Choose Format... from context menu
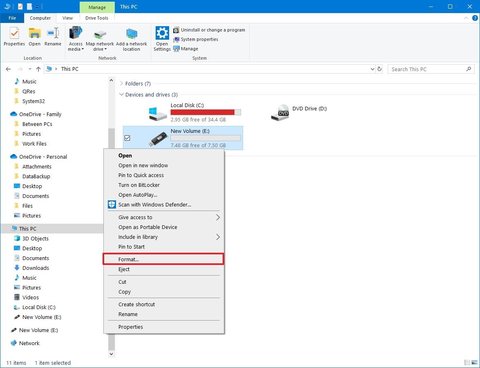 [163, 259]
